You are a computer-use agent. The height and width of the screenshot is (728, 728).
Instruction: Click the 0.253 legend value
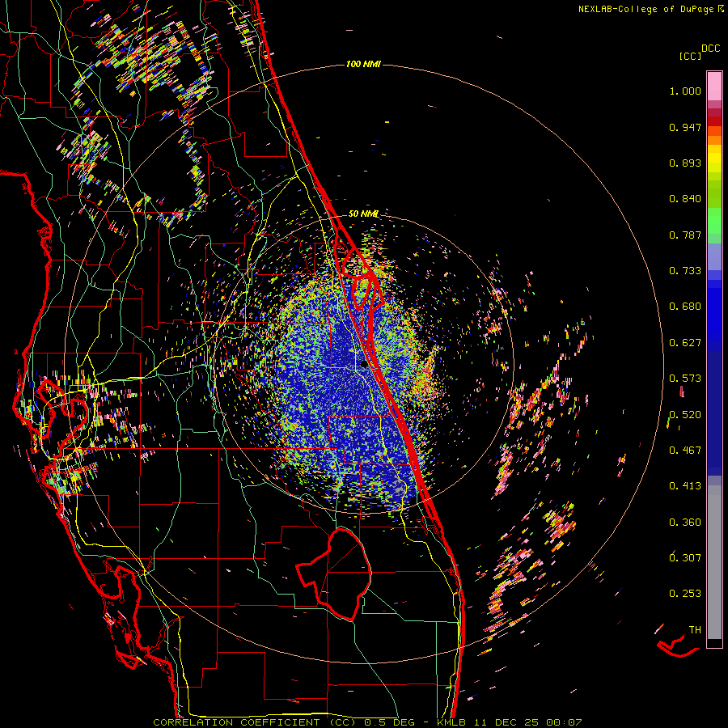685,594
